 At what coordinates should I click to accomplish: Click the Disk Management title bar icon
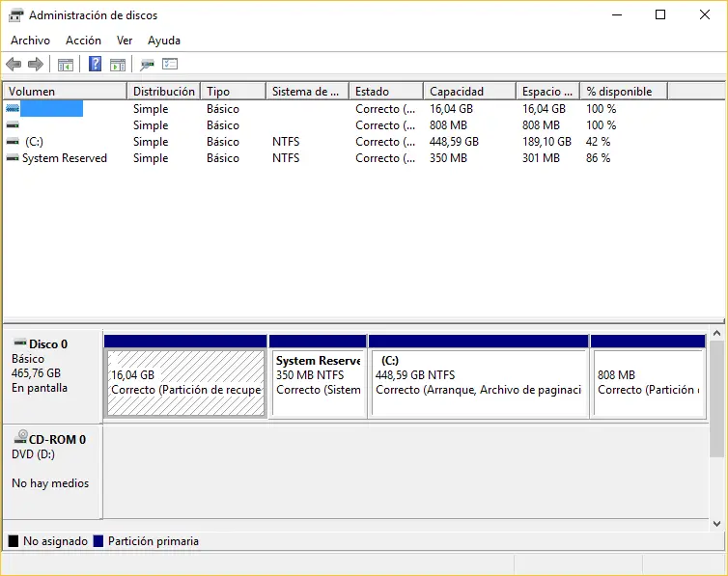coord(15,14)
